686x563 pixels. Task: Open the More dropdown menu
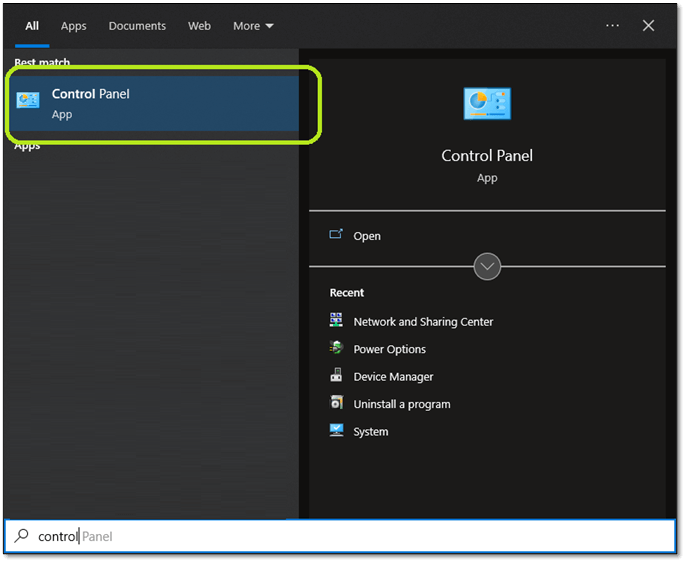pyautogui.click(x=253, y=26)
